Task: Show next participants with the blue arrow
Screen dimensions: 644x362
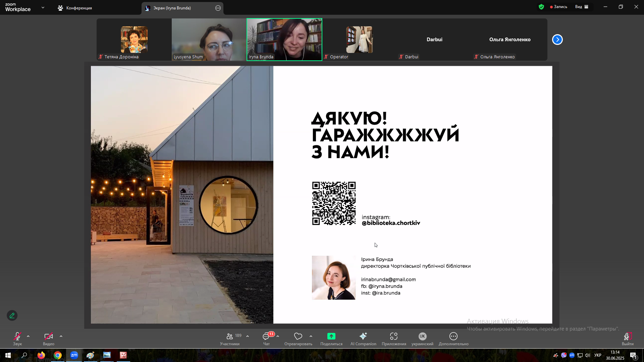Action: click(x=557, y=40)
